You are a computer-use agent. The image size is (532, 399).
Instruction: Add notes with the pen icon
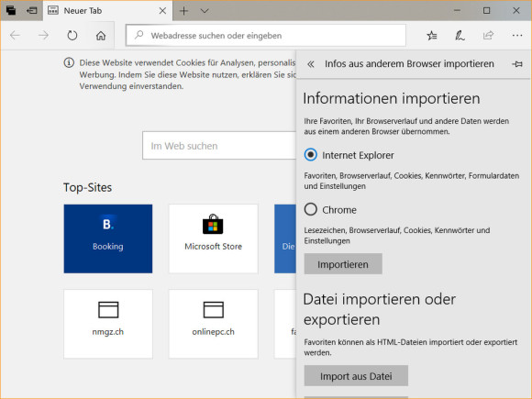coord(460,35)
